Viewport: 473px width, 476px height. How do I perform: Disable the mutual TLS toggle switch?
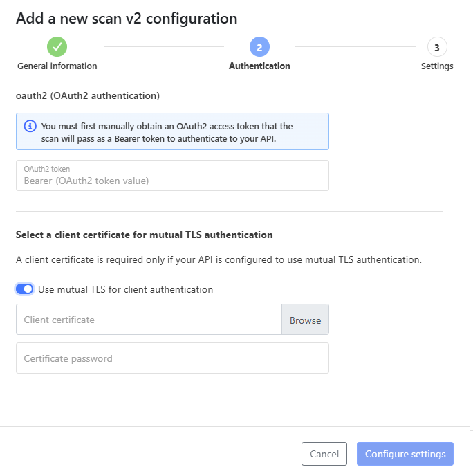coord(25,289)
